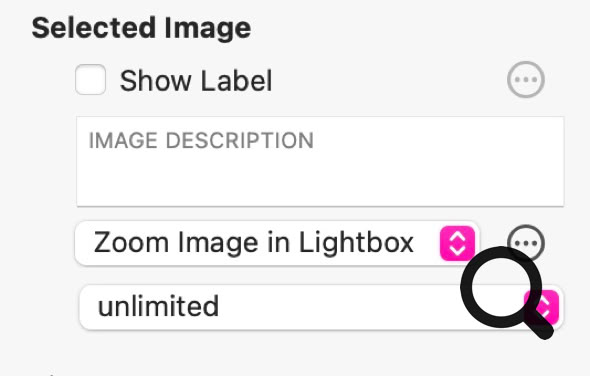Click the IMAGE DESCRIPTION placeholder text
The width and height of the screenshot is (590, 376).
[x=201, y=140]
